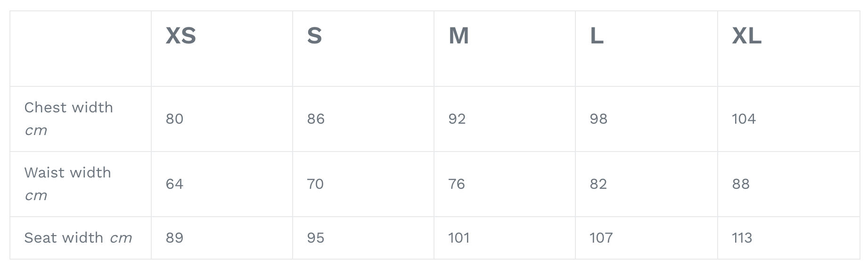
Task: Click the S seat width value 95
Action: click(x=316, y=238)
